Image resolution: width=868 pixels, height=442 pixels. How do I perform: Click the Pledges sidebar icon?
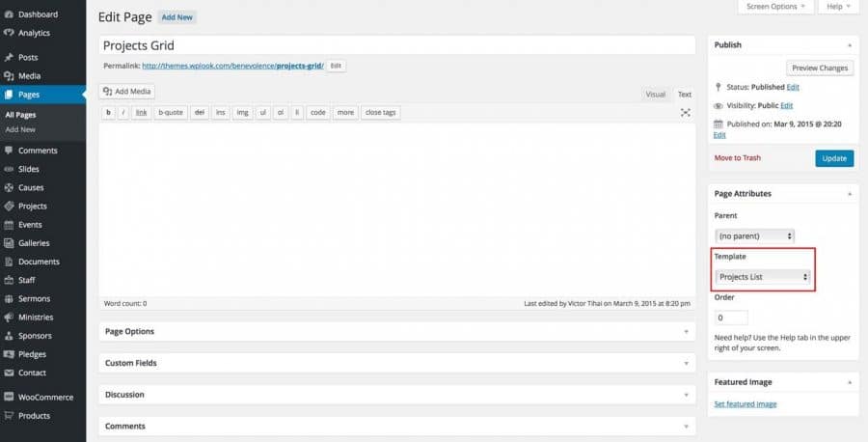click(x=9, y=354)
